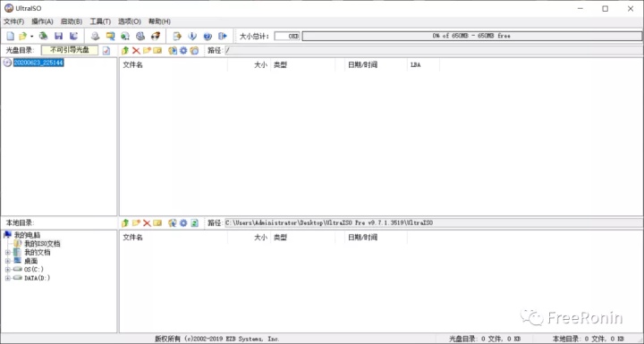644x344 pixels.
Task: Click the green Up arrow in disc pane toolbar
Action: [x=125, y=51]
